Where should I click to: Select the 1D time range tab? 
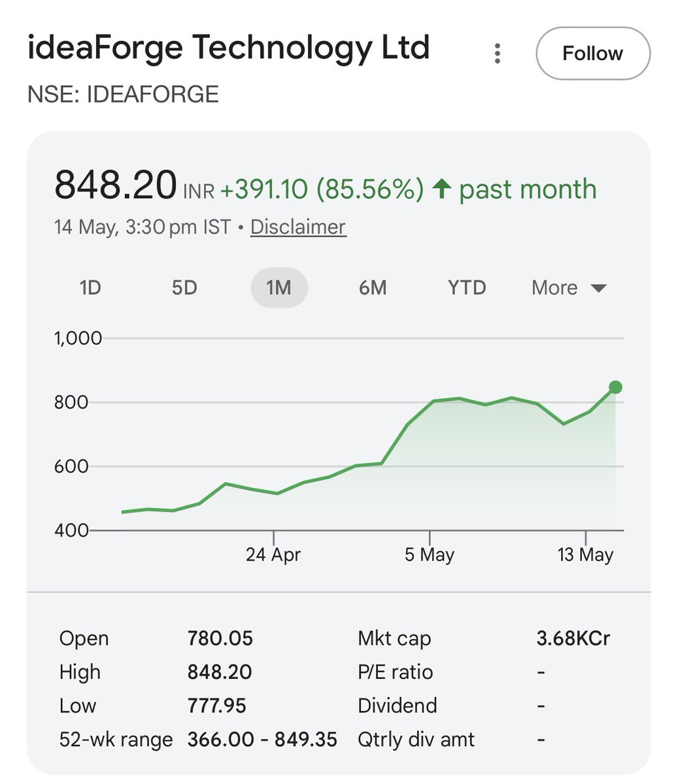coord(90,287)
